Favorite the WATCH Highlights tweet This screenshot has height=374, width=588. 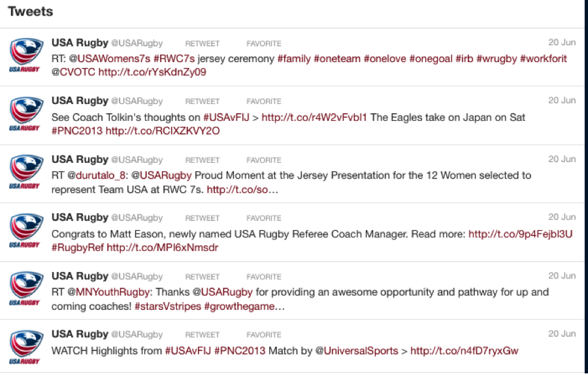pyautogui.click(x=264, y=335)
